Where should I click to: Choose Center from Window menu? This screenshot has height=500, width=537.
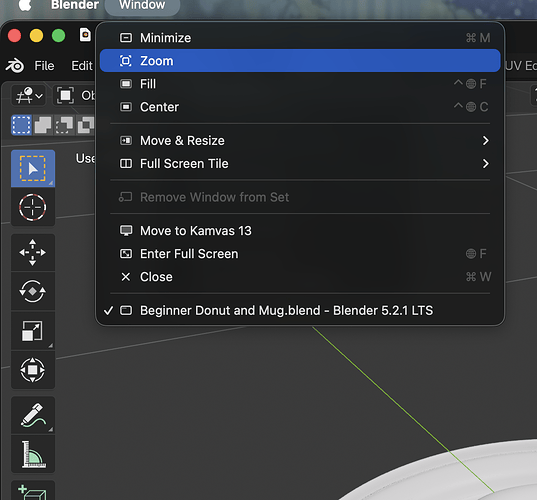click(300, 107)
